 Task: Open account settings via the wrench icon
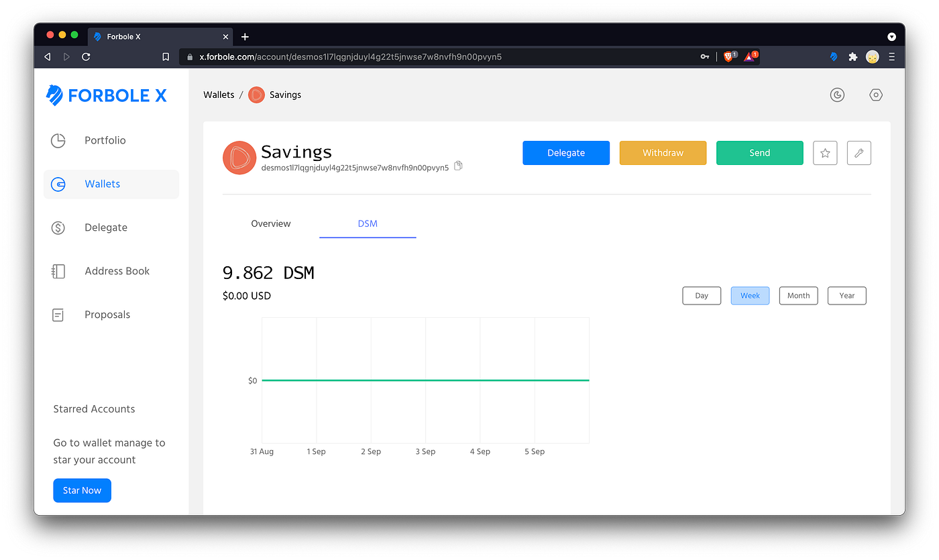coord(859,152)
